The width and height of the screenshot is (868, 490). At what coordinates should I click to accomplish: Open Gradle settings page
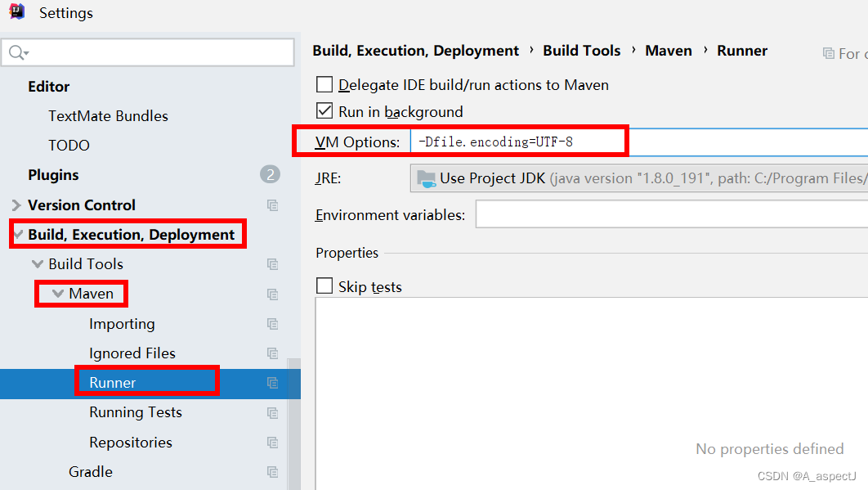click(x=90, y=472)
